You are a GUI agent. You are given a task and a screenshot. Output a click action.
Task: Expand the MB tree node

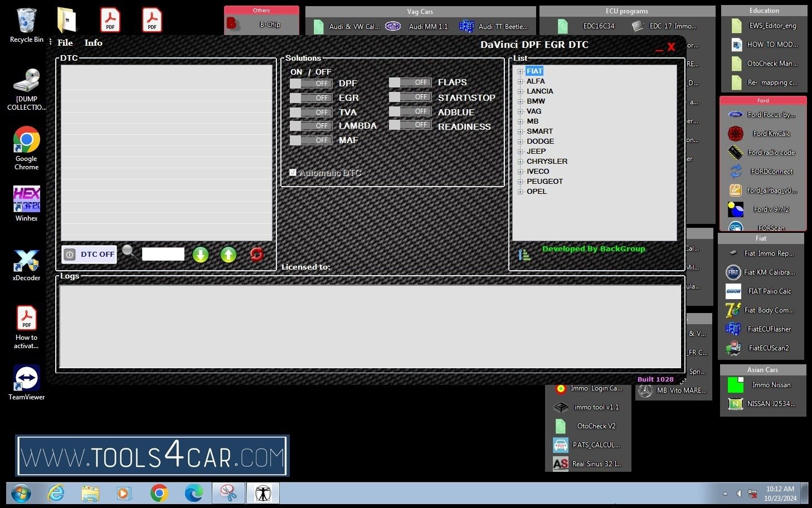pyautogui.click(x=520, y=121)
